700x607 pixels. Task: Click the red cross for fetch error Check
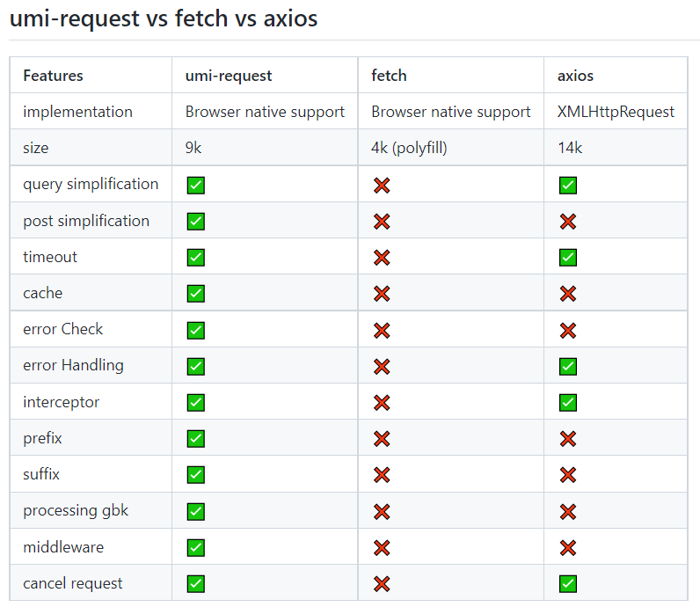tap(382, 331)
